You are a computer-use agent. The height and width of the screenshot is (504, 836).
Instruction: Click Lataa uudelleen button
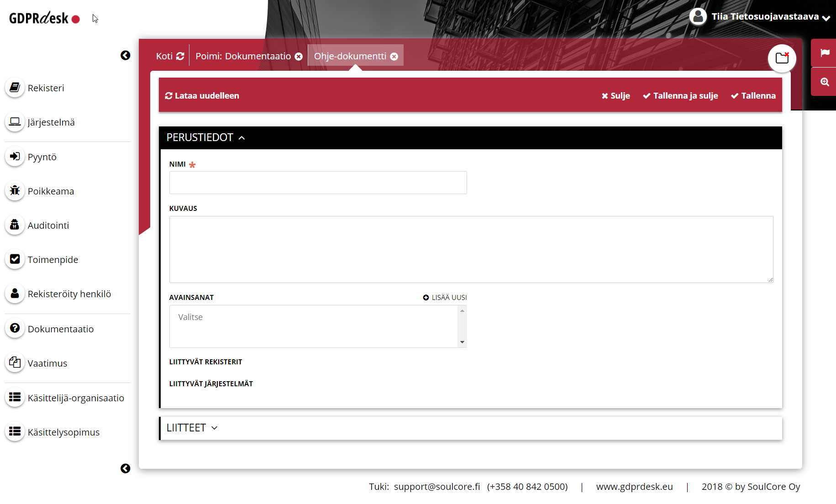pyautogui.click(x=202, y=96)
